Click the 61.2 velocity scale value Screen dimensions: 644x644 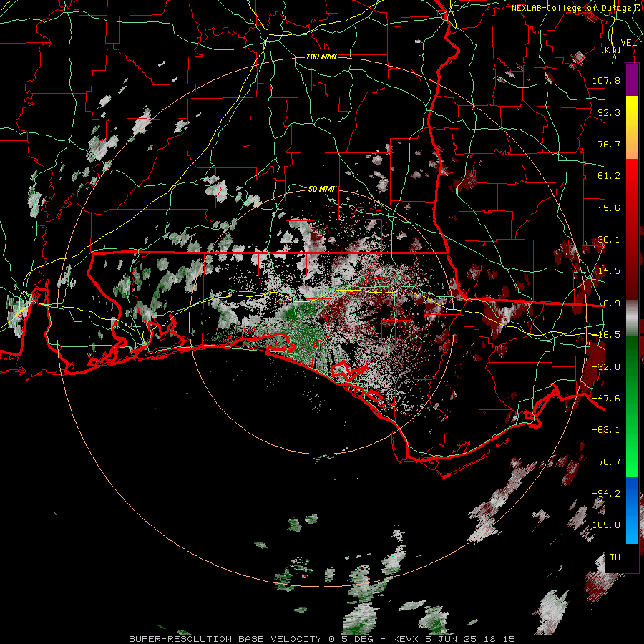(x=609, y=176)
